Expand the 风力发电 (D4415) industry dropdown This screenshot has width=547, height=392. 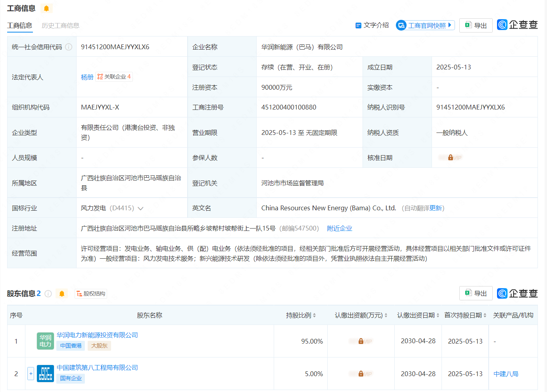click(140, 208)
